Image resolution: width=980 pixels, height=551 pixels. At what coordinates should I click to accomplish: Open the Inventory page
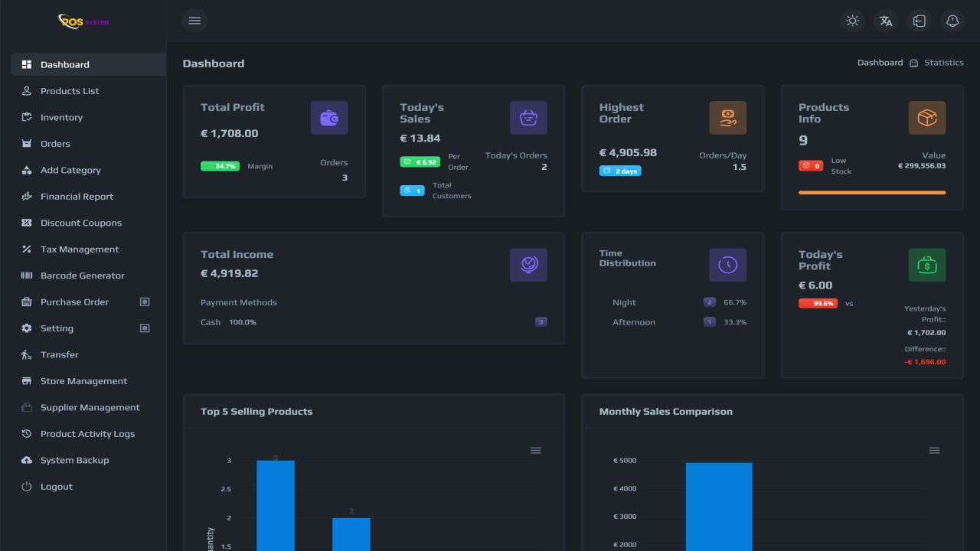click(88, 117)
